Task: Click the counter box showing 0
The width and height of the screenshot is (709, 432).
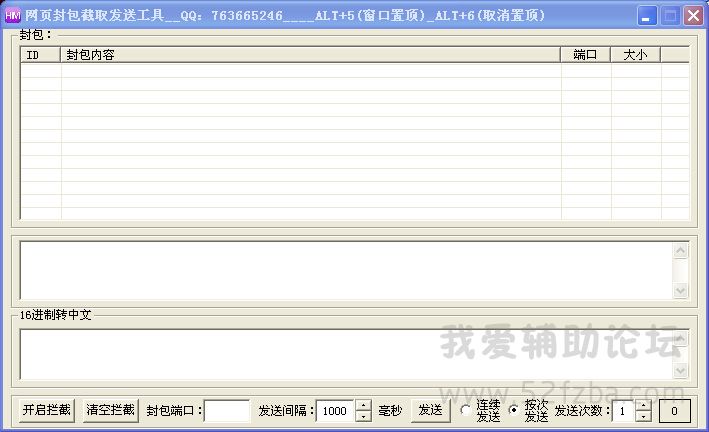Action: pos(674,411)
